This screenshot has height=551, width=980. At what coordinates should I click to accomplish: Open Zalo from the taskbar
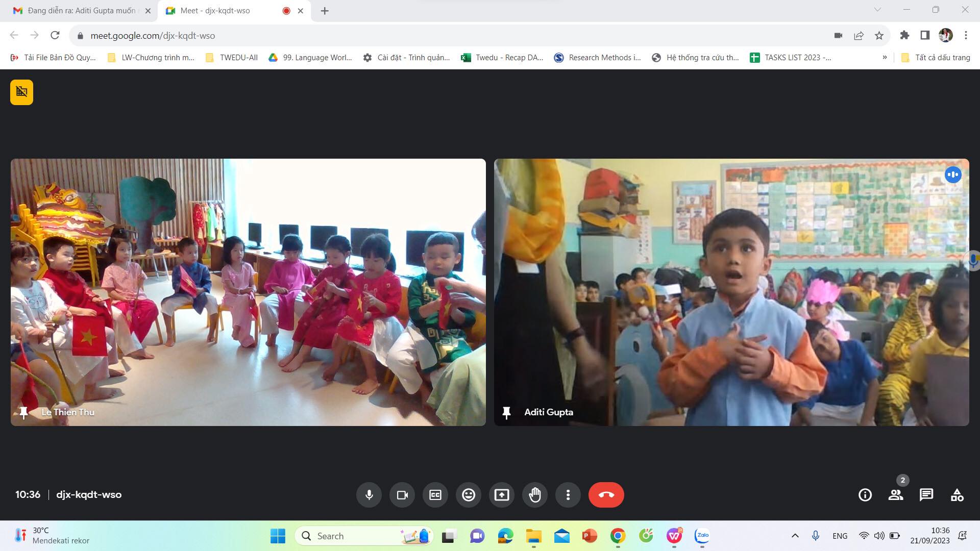pyautogui.click(x=702, y=536)
